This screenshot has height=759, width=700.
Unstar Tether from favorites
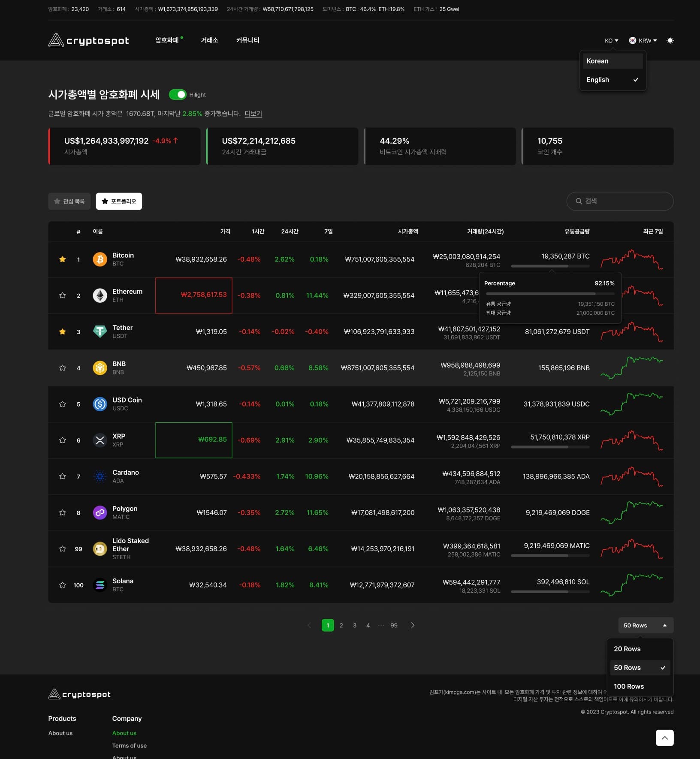coord(62,331)
